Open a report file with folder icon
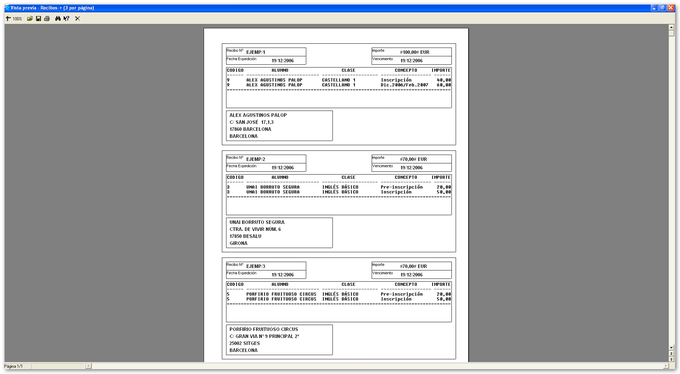Image resolution: width=680 pixels, height=374 pixels. [30, 19]
